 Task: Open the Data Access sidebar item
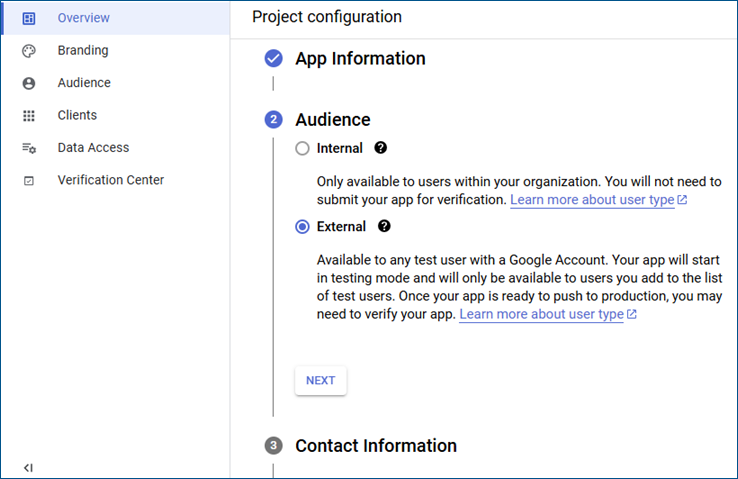(115, 148)
